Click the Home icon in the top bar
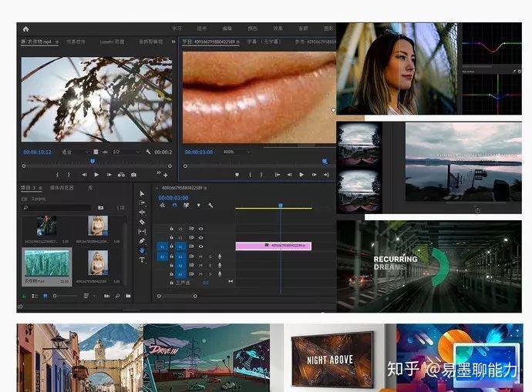The width and height of the screenshot is (532, 392). point(25,28)
